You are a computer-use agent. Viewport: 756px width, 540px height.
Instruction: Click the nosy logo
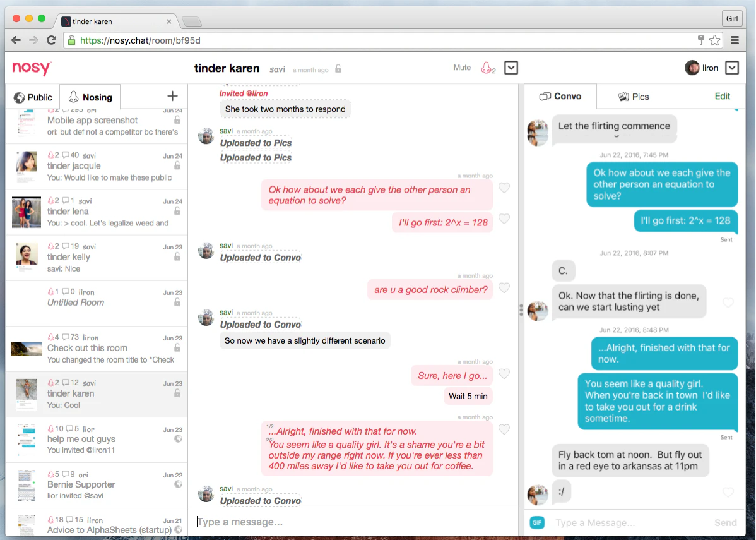[x=32, y=68]
